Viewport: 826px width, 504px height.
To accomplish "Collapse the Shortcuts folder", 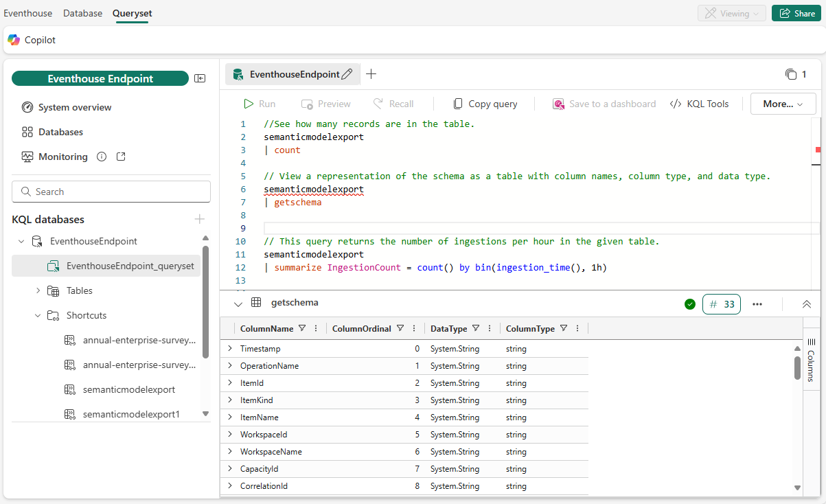I will click(38, 315).
